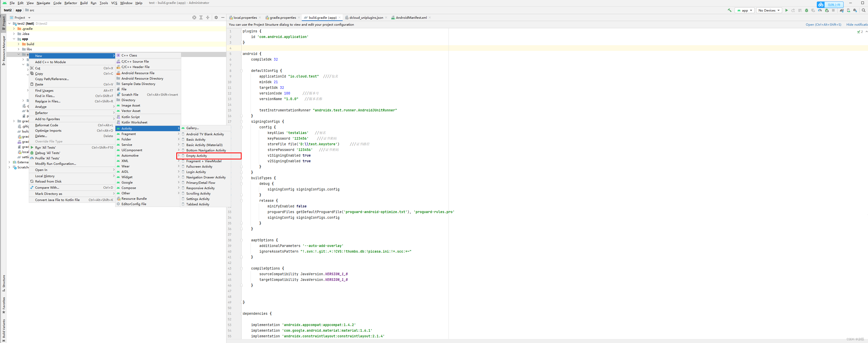Click Kotlin Script in the New submenu
The image size is (868, 343).
click(148, 117)
